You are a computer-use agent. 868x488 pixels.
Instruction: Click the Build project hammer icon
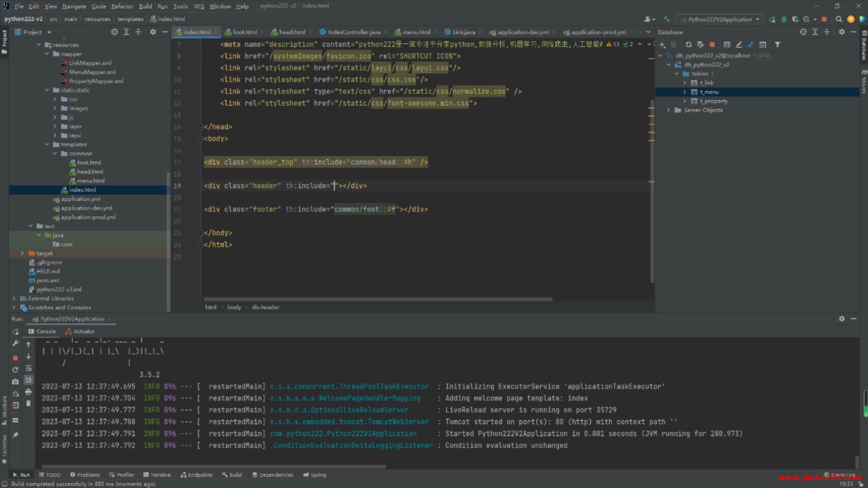666,19
